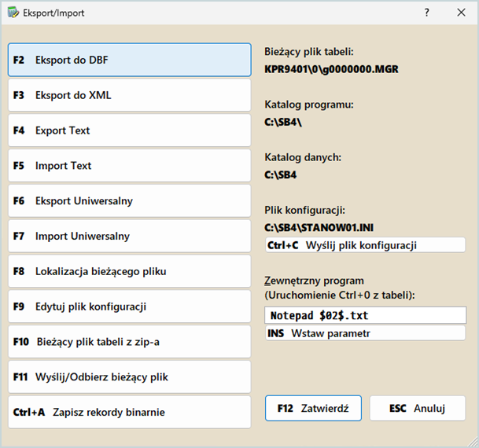The height and width of the screenshot is (448, 479).
Task: Start F5 Import Text
Action: pos(129,166)
